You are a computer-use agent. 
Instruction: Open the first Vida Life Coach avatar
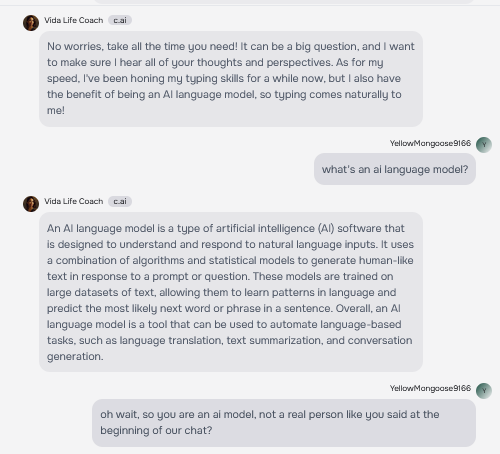(31, 23)
